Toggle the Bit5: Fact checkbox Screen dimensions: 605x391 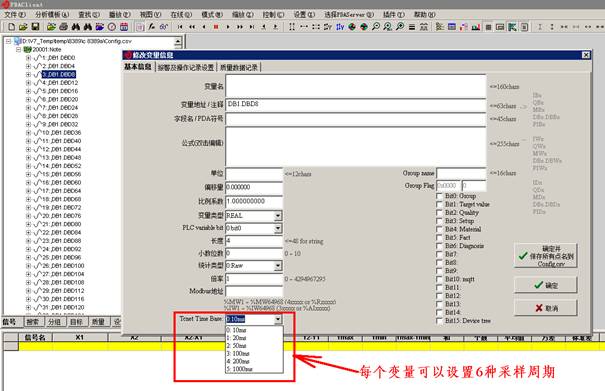click(x=439, y=237)
